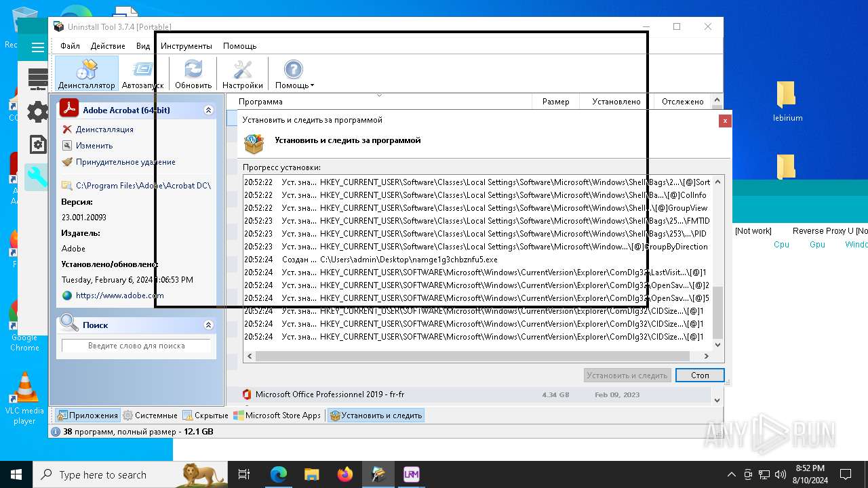Open the Деинсталлятор toolbar section

coord(87,73)
